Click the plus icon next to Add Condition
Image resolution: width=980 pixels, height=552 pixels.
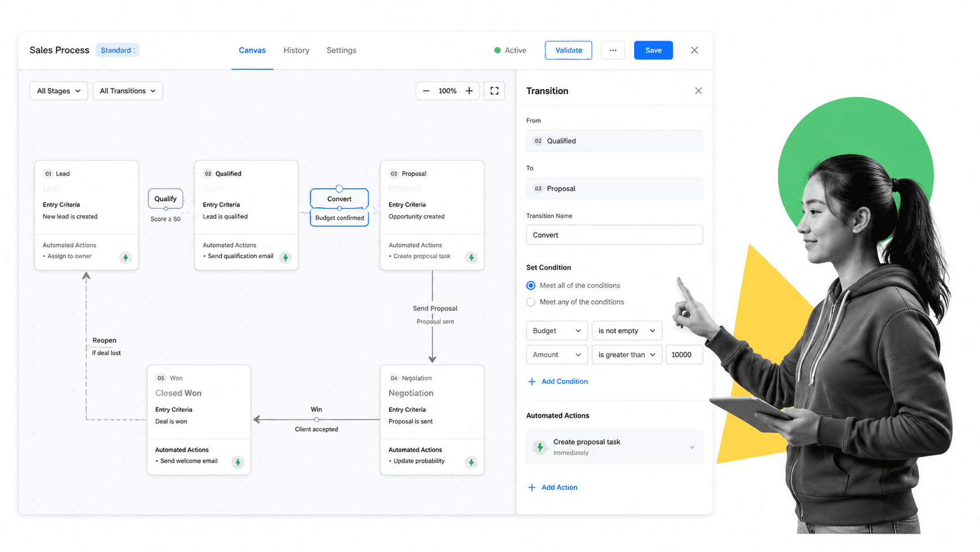pyautogui.click(x=532, y=381)
